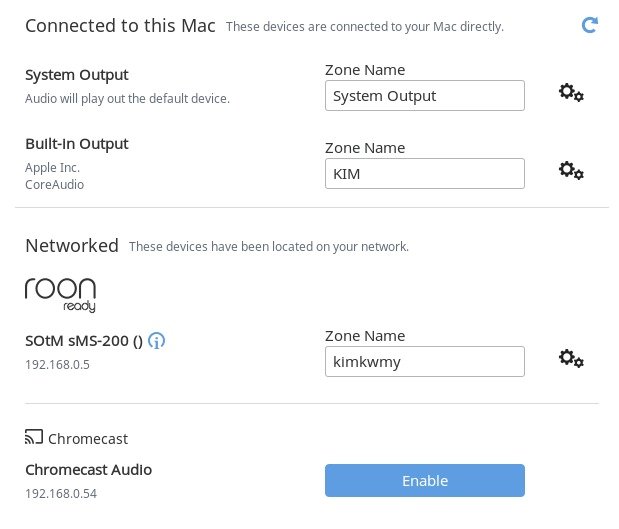Click the 192.168.0.54 IP address
The width and height of the screenshot is (619, 529).
point(61,492)
